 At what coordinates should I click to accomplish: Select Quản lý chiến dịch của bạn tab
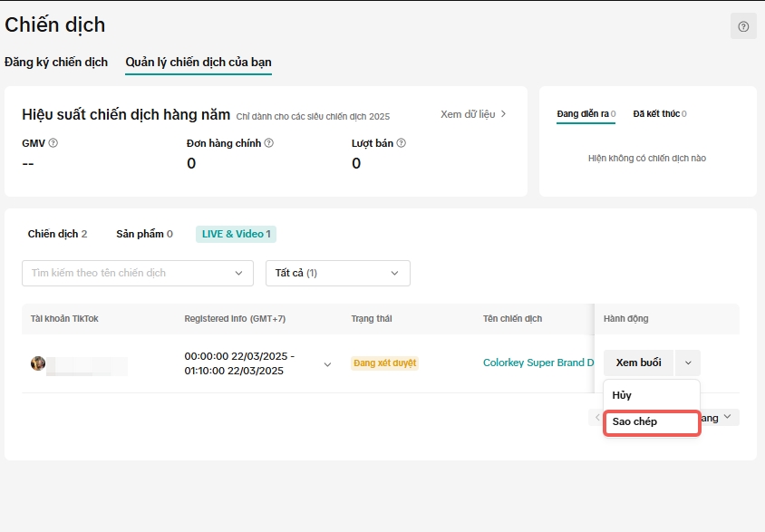199,63
